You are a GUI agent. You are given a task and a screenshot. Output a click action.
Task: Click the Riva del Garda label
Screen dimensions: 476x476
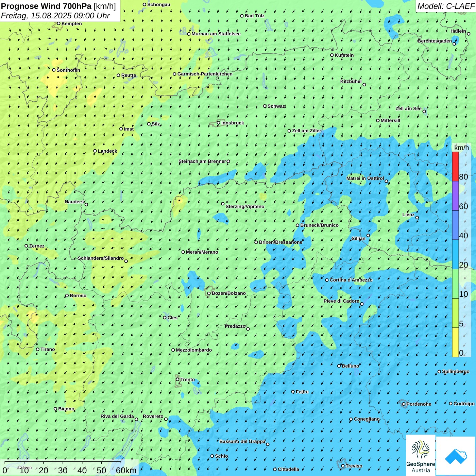pos(117,416)
